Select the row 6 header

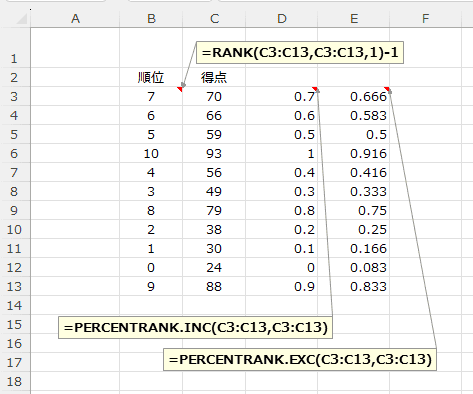pyautogui.click(x=15, y=153)
